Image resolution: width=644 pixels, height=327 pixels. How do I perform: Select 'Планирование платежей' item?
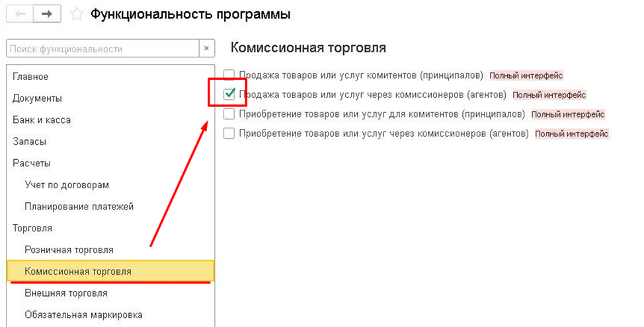pos(110,206)
